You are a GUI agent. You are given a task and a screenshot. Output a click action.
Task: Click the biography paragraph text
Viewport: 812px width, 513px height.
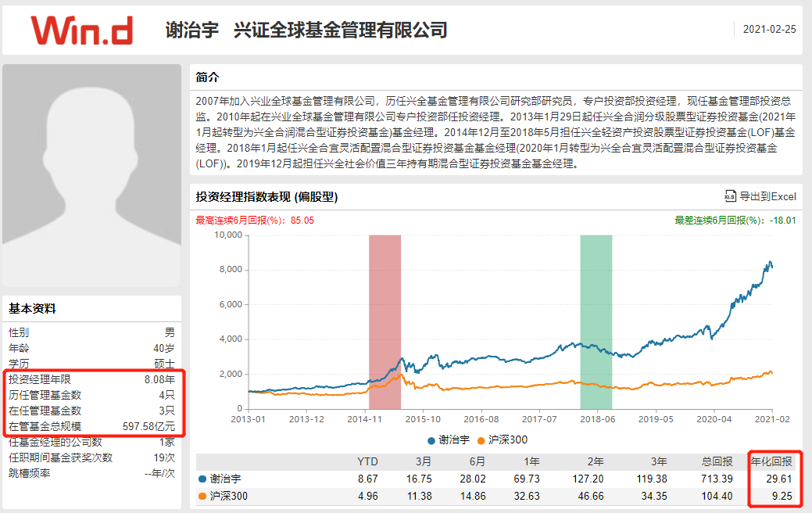[x=495, y=132]
